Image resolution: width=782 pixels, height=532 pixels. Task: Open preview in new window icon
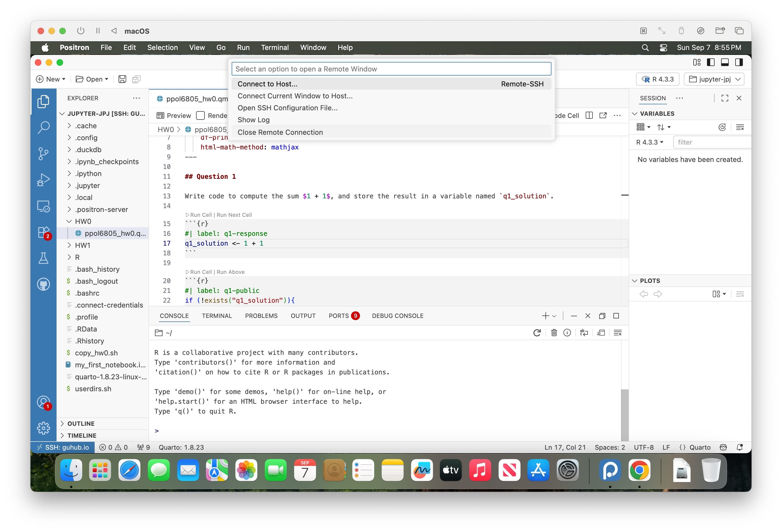click(x=603, y=115)
